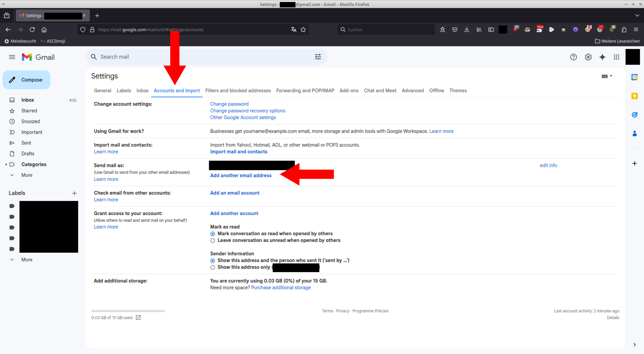The image size is (644, 354).
Task: Select the Filters and blocked addresses tab
Action: click(238, 90)
